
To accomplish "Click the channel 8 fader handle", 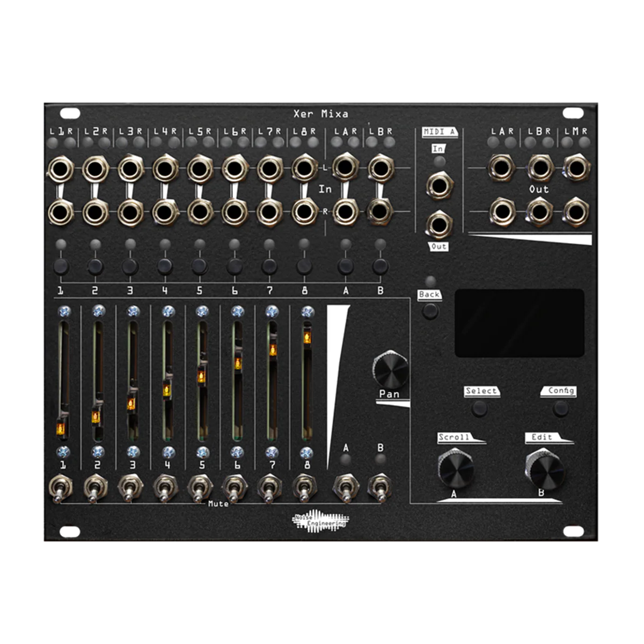I will (307, 337).
